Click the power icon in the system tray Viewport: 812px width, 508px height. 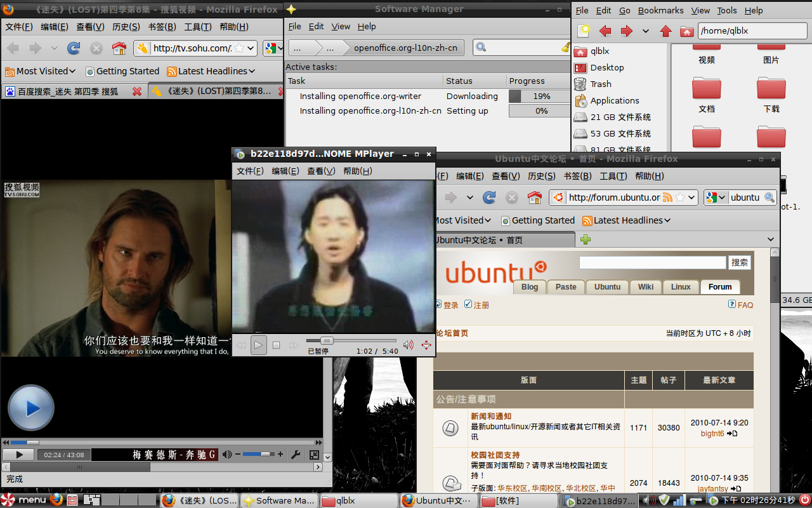(x=804, y=500)
